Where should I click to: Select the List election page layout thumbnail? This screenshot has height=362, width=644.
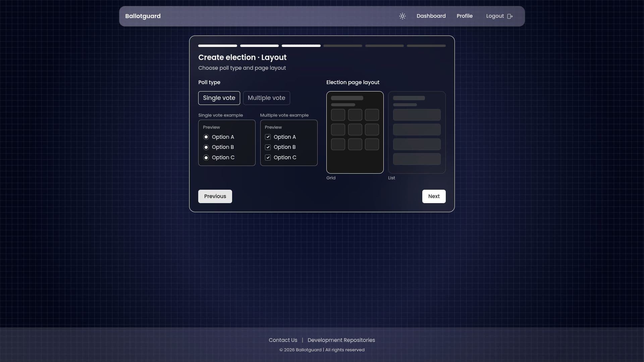pos(417,132)
